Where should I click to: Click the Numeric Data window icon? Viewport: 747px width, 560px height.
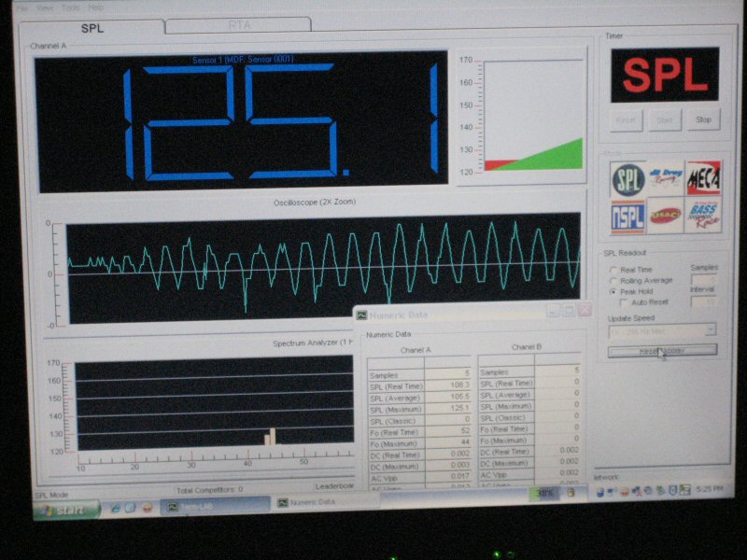[362, 315]
